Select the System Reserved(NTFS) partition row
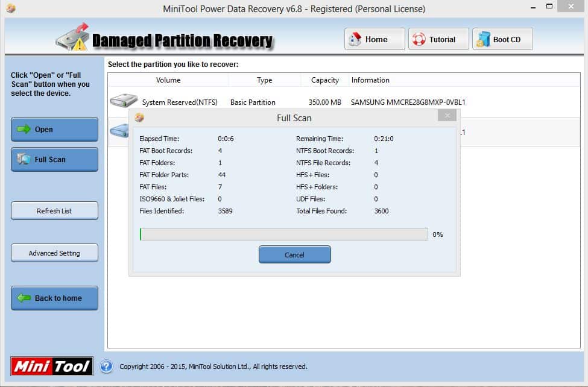Viewport: 588px width, 387px height. click(x=180, y=102)
